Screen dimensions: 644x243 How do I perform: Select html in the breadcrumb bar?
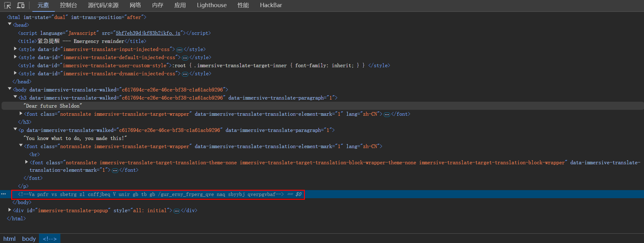(x=9, y=239)
